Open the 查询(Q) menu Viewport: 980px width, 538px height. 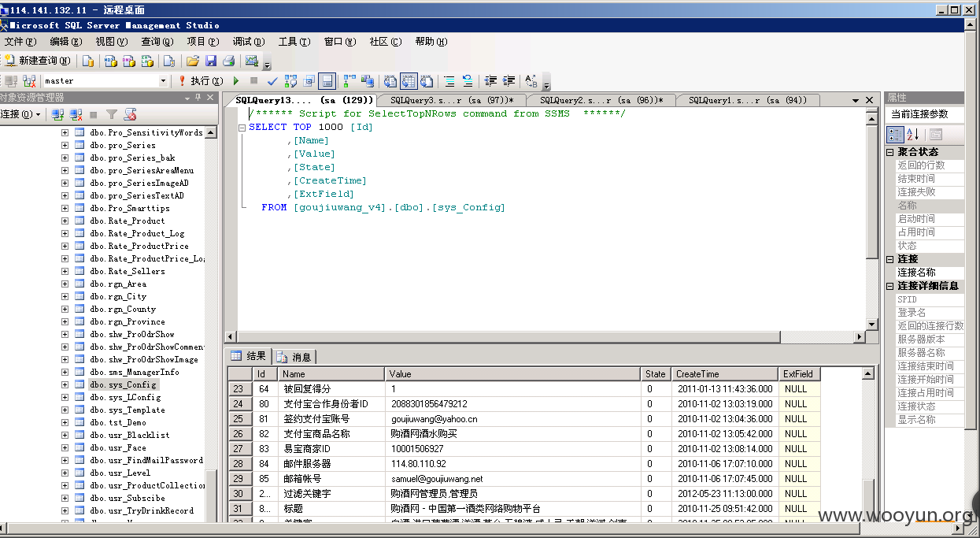tap(157, 42)
